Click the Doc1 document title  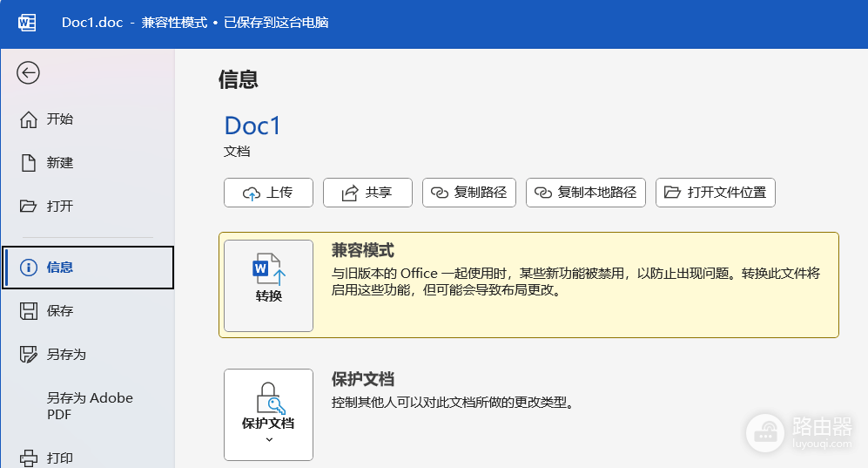pos(252,125)
